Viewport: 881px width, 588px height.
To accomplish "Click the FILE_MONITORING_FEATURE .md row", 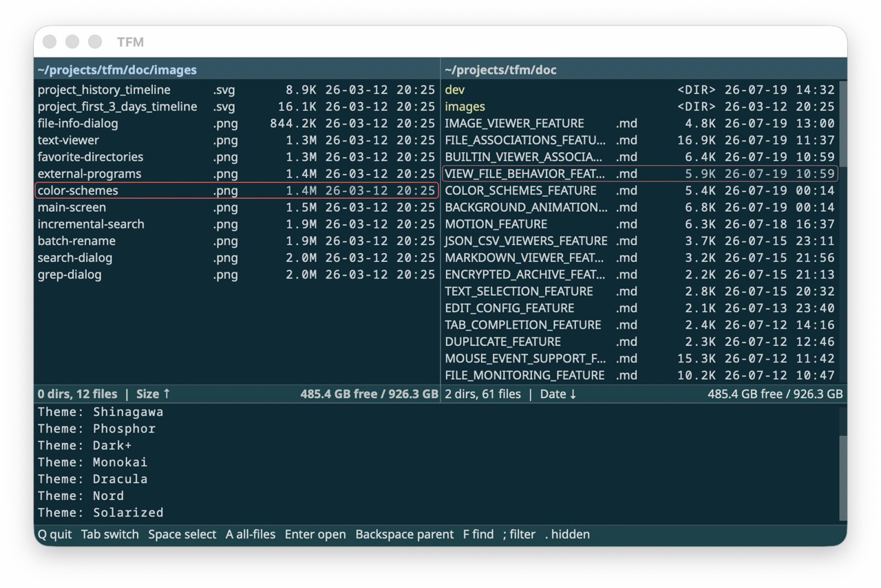I will (640, 375).
